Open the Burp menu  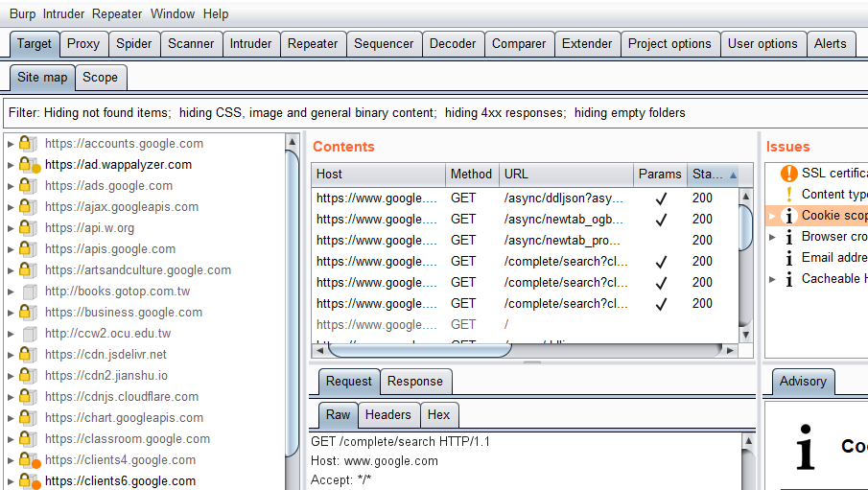click(x=22, y=13)
